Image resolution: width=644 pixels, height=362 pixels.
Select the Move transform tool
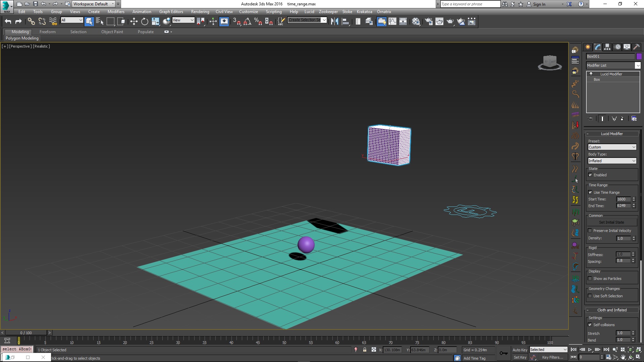click(x=134, y=22)
